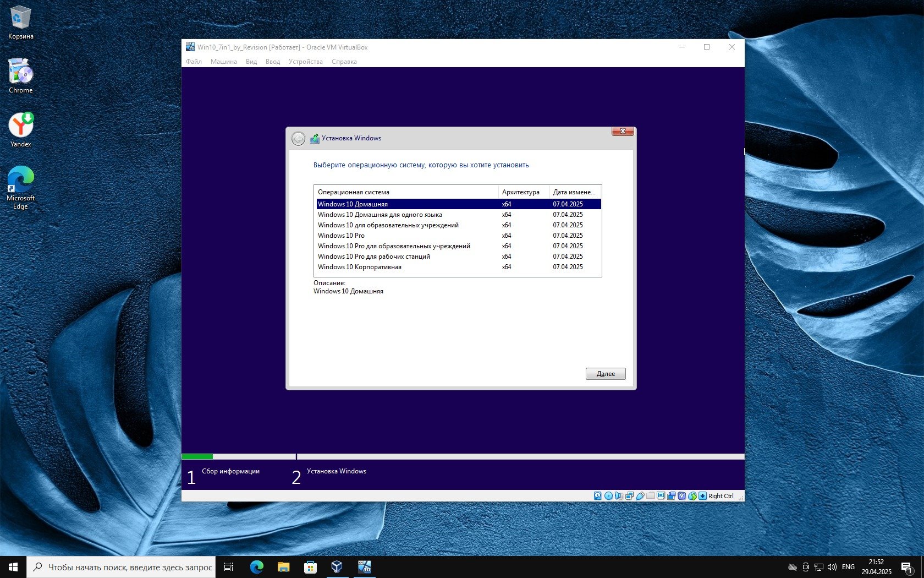Select Windows 10 Pro in the list
Screen dimensions: 924x578
click(x=341, y=236)
